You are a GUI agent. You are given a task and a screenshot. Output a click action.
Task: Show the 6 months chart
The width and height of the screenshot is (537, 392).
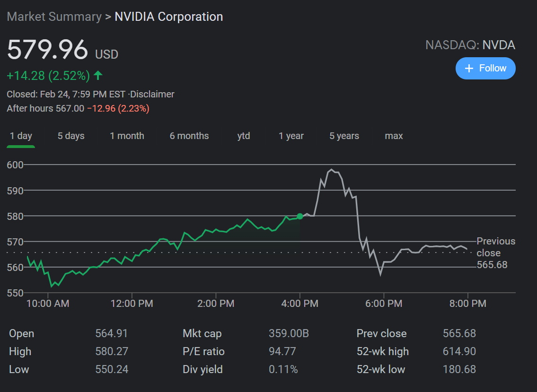189,136
